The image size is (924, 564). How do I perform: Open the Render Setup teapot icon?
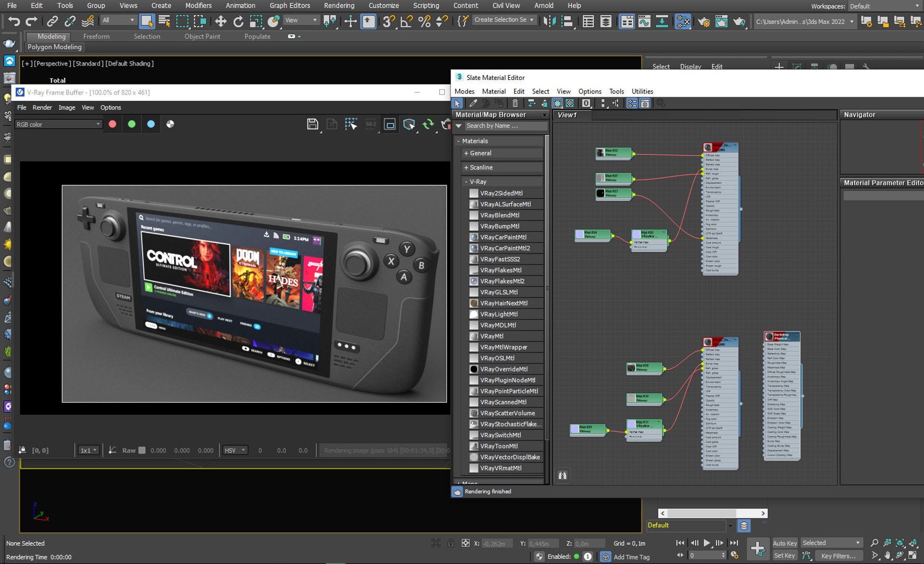point(703,21)
